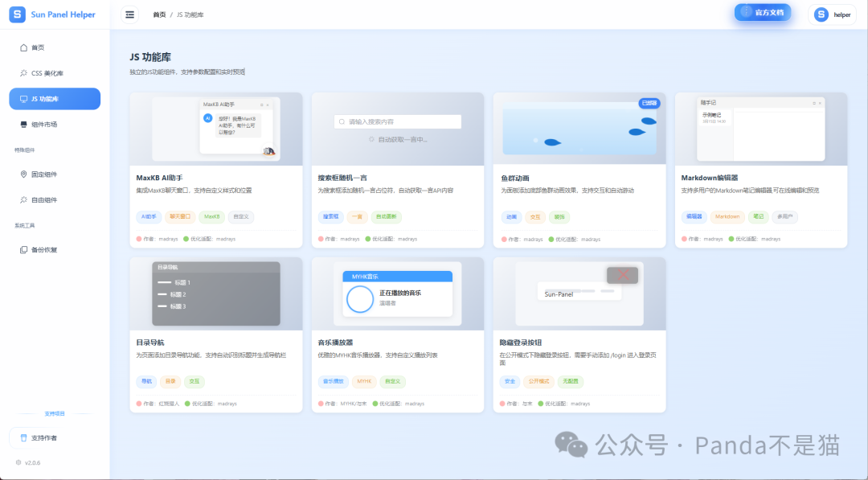Click the 备份恢复 copy icon

click(x=23, y=250)
